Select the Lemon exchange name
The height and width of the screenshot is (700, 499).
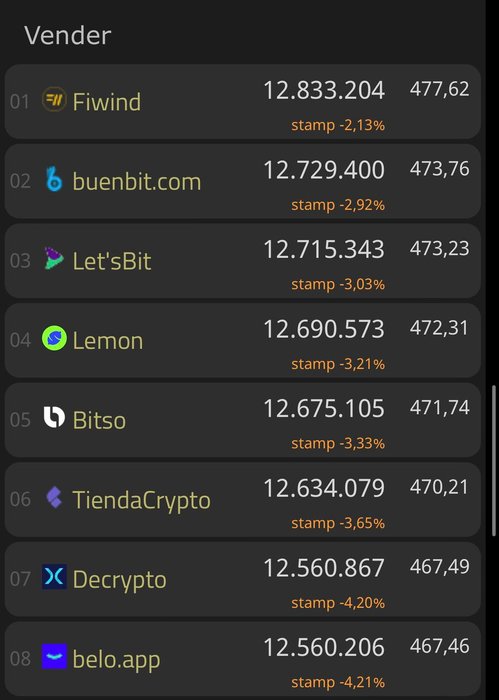(x=108, y=341)
